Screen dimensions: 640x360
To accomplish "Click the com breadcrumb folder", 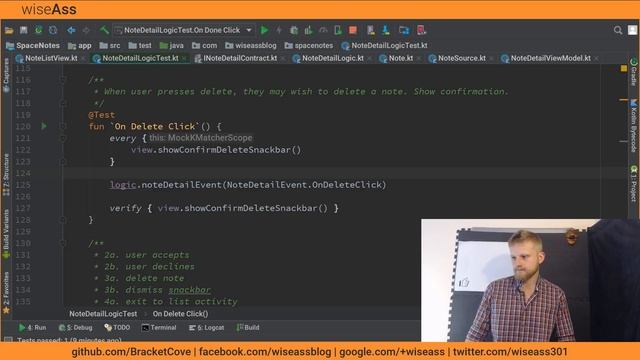I will (x=204, y=45).
